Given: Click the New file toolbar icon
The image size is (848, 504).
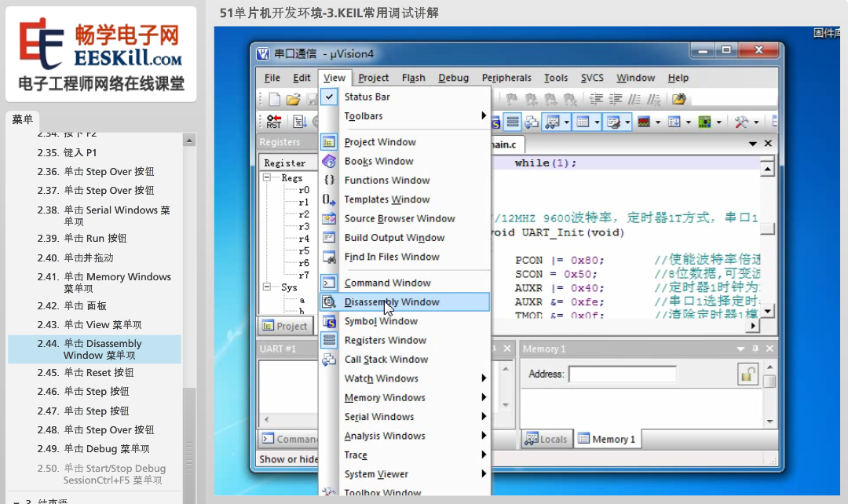Looking at the screenshot, I should 274,99.
